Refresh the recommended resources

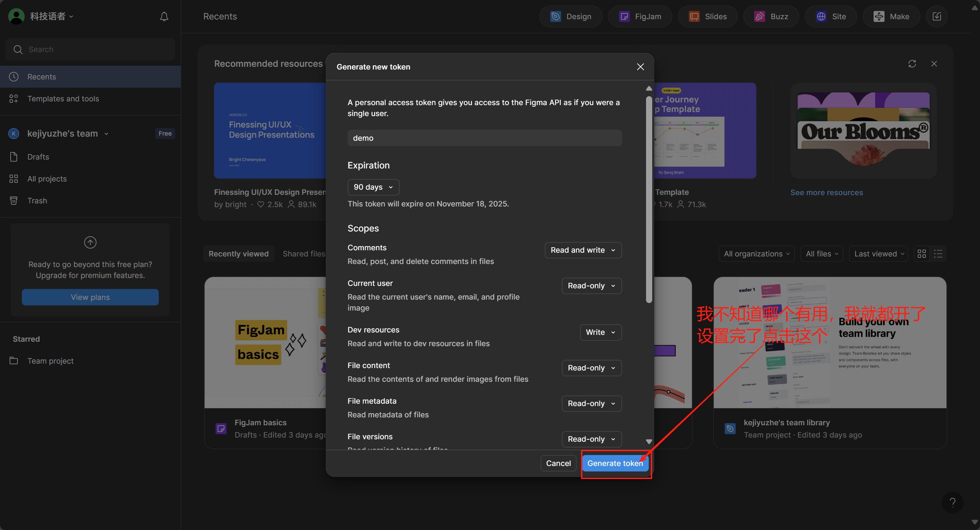coord(912,64)
